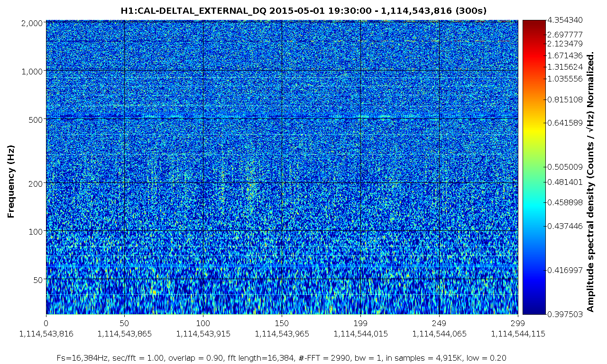Click GPS time 1,114,543,816 under the axis
Viewport: 607px width, 364px height.
pos(46,334)
